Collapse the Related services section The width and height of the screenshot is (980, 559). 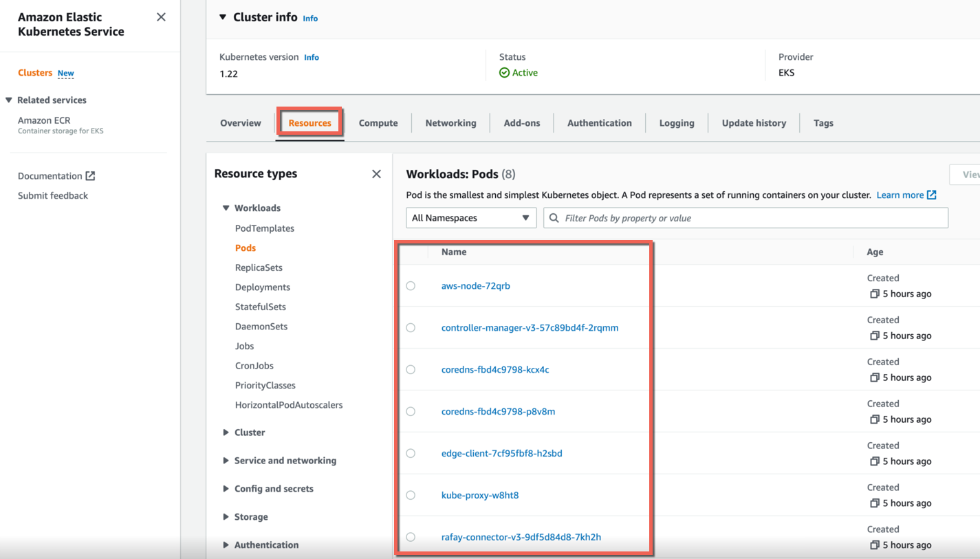click(9, 100)
